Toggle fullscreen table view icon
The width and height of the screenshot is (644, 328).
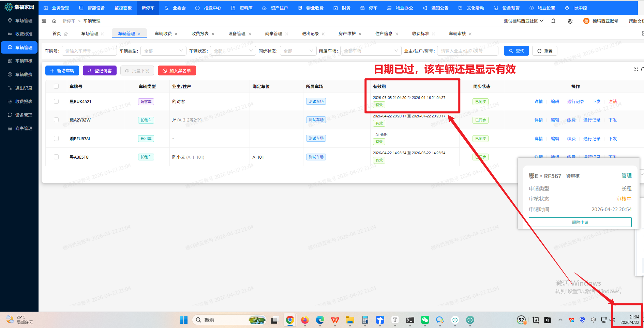636,69
